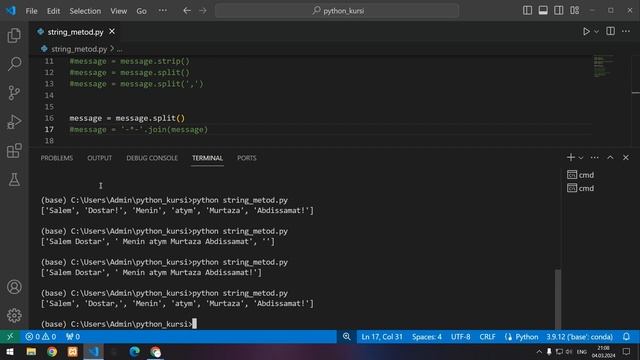Open the ENG language indicator
The height and width of the screenshot is (360, 640).
pyautogui.click(x=582, y=352)
